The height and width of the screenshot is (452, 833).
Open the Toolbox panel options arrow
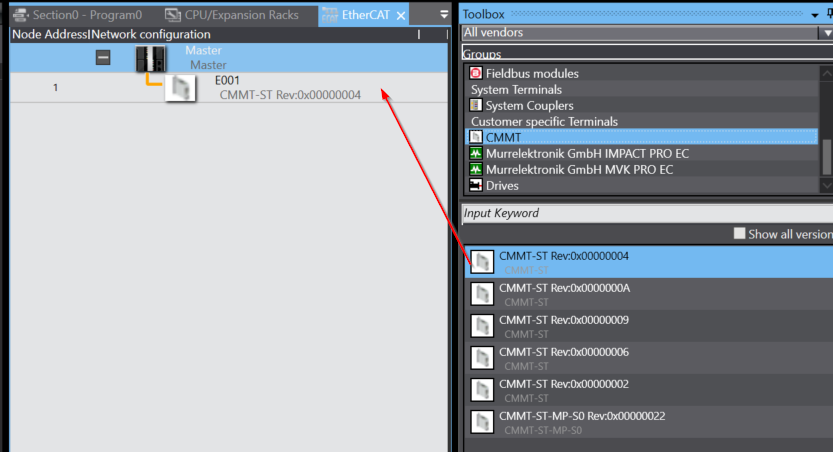click(x=815, y=15)
